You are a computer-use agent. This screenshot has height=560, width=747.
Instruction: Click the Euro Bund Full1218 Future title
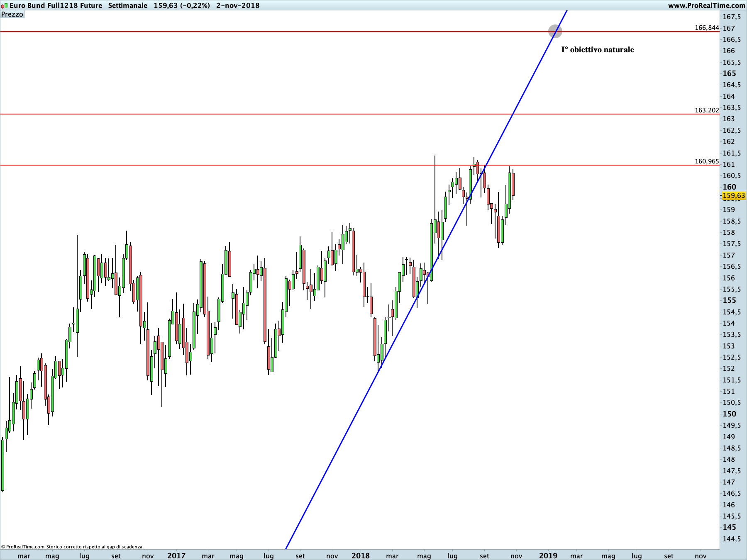pyautogui.click(x=56, y=5)
